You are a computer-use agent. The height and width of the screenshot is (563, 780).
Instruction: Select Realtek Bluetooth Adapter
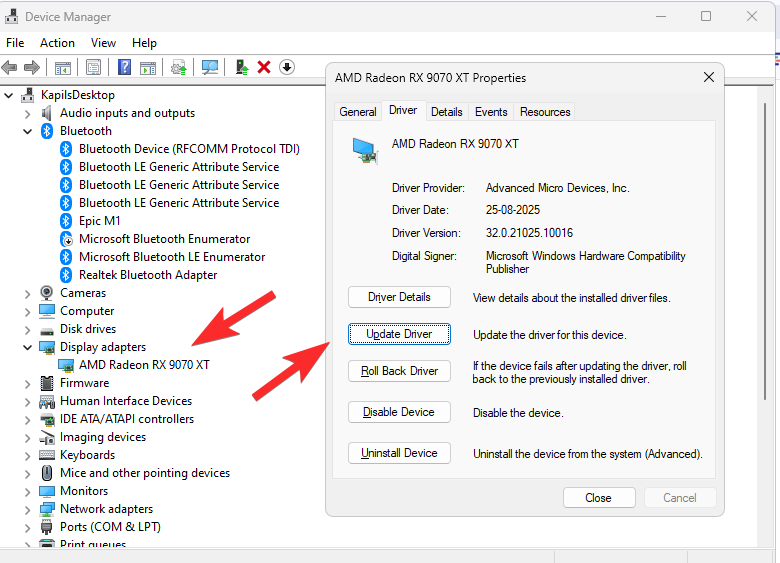tap(148, 275)
